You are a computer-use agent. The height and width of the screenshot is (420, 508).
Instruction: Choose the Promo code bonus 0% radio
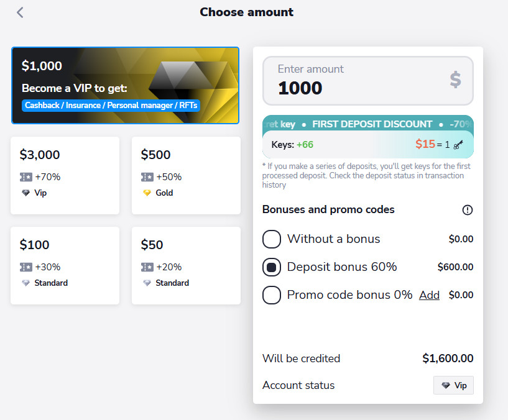[272, 295]
